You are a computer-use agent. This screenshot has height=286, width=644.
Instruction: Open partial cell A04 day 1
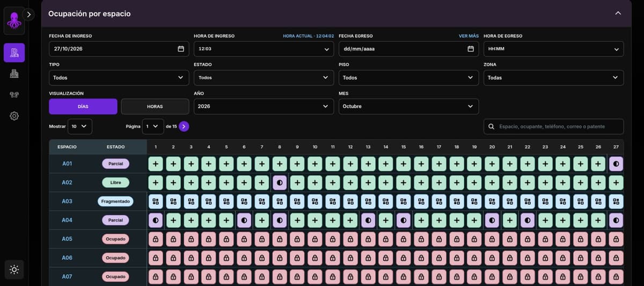pyautogui.click(x=156, y=220)
